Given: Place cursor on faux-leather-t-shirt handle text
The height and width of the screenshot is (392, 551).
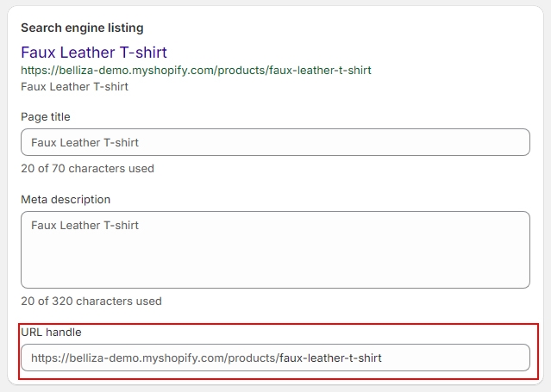Looking at the screenshot, I should coord(330,358).
